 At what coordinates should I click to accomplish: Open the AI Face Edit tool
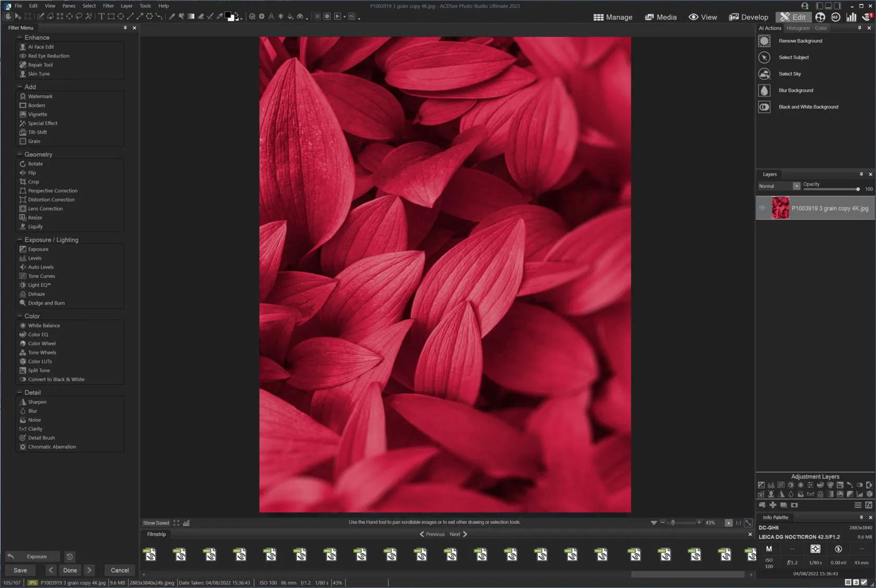click(41, 47)
